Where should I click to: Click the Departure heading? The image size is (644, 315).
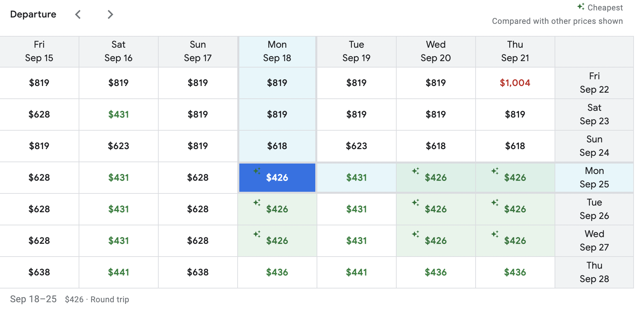[x=33, y=14]
